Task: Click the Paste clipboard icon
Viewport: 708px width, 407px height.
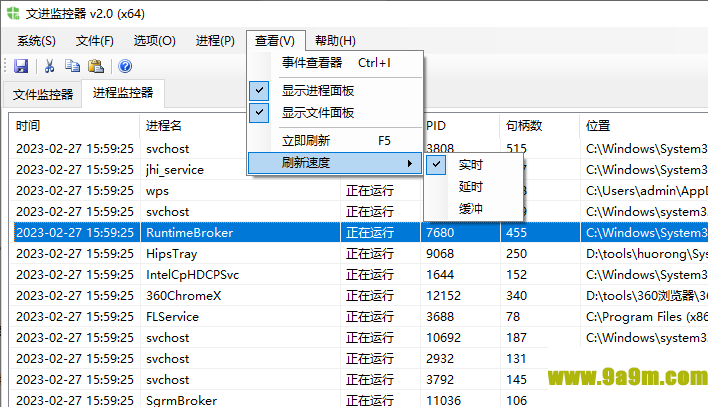Action: [96, 66]
